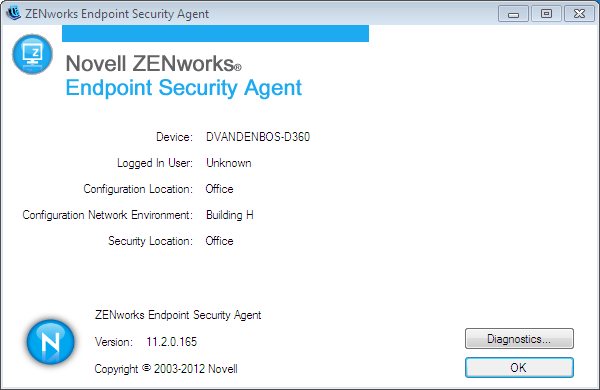Click the round Novell N logo
600x390 pixels.
point(51,341)
